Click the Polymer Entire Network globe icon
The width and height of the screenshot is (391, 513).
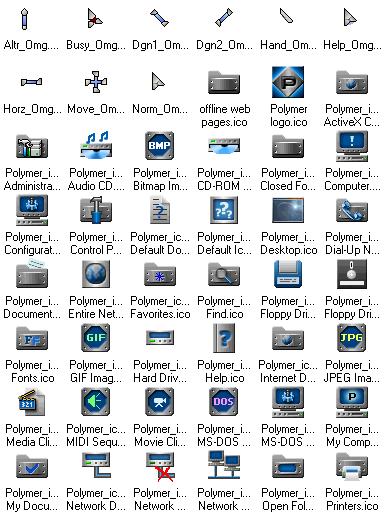(96, 274)
